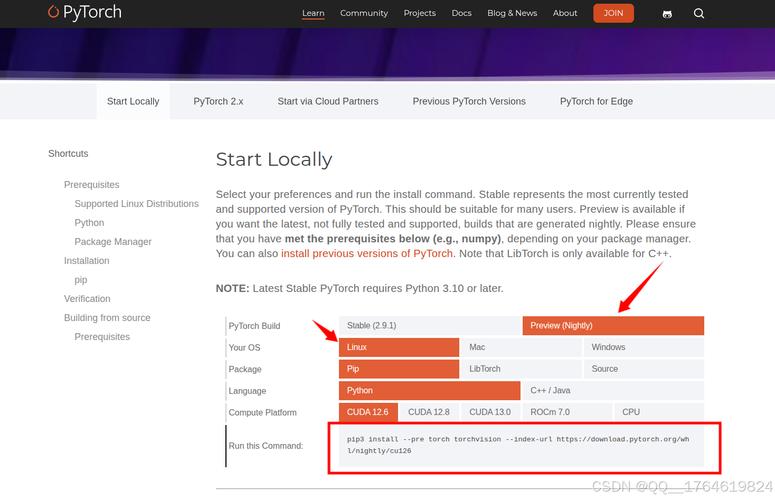Screen dimensions: 775x500
Task: Open Previous PyTorch Versions tab
Action: 469,101
